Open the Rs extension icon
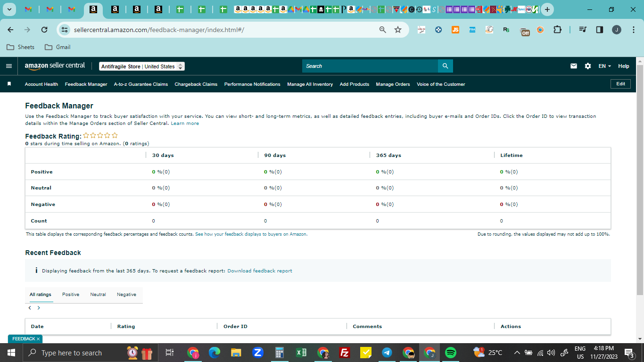The width and height of the screenshot is (644, 362). (506, 30)
